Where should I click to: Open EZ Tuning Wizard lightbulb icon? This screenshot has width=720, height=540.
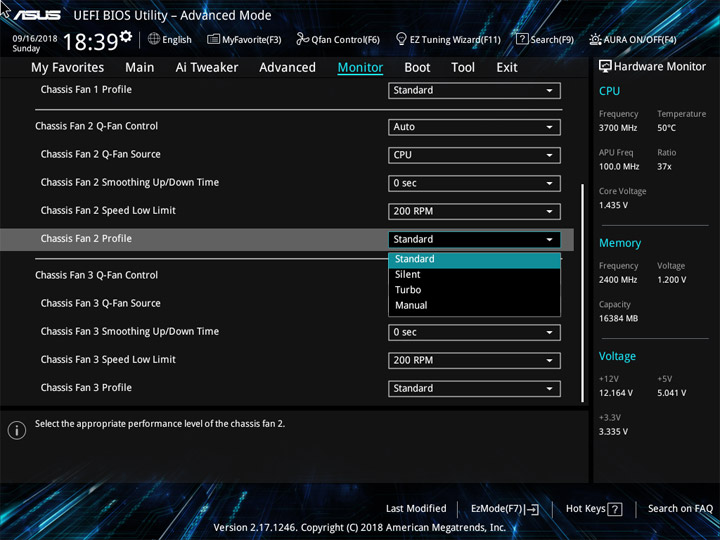[x=401, y=39]
